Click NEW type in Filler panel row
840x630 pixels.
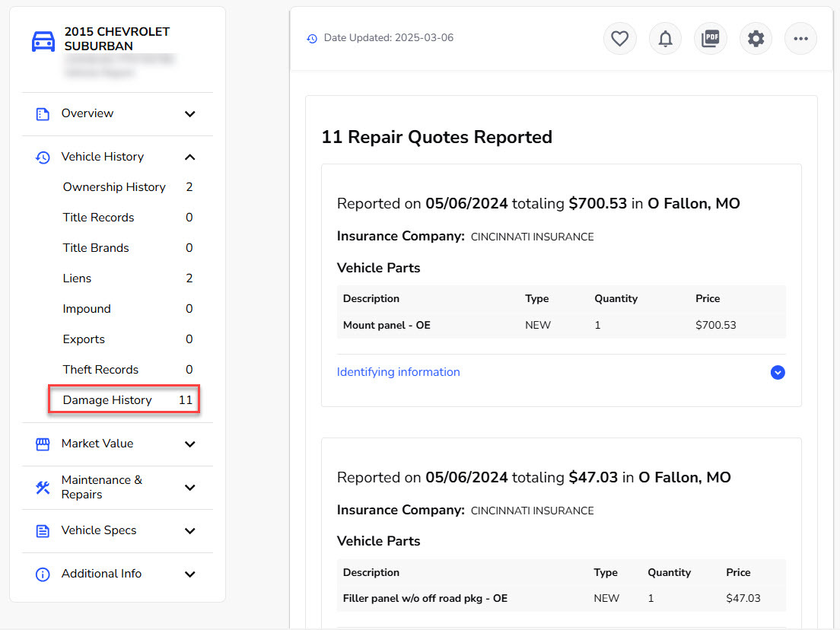tap(606, 598)
